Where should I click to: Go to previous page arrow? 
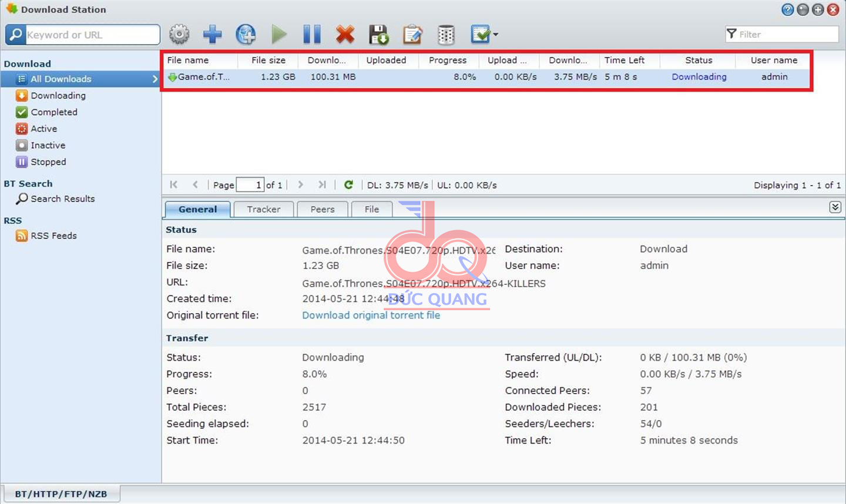tap(195, 184)
